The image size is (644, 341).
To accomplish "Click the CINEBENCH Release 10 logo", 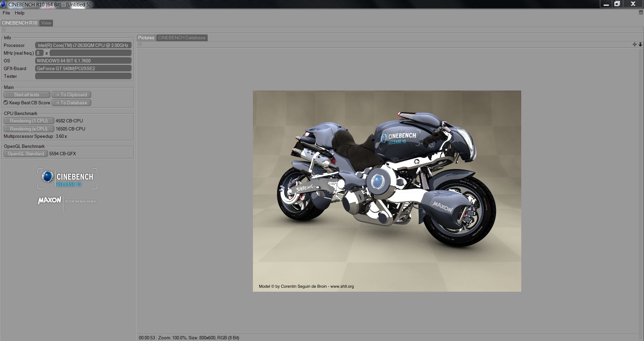I will tap(67, 179).
